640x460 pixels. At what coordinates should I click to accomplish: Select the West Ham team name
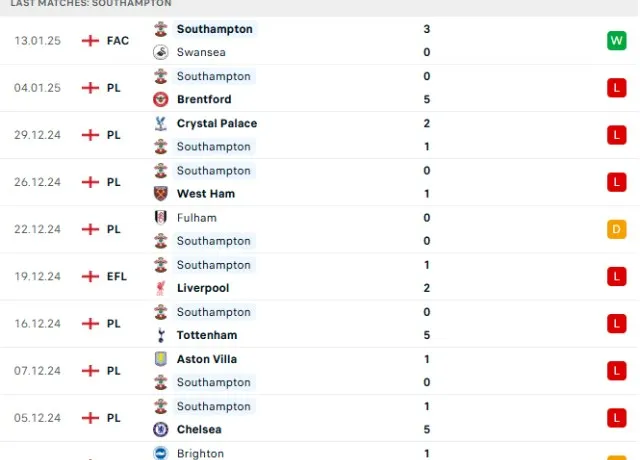(203, 194)
